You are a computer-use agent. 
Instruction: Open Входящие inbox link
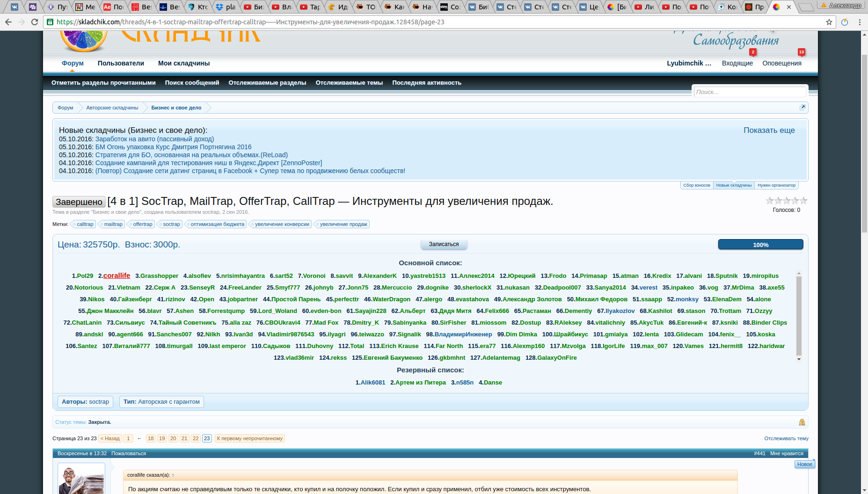pyautogui.click(x=737, y=63)
